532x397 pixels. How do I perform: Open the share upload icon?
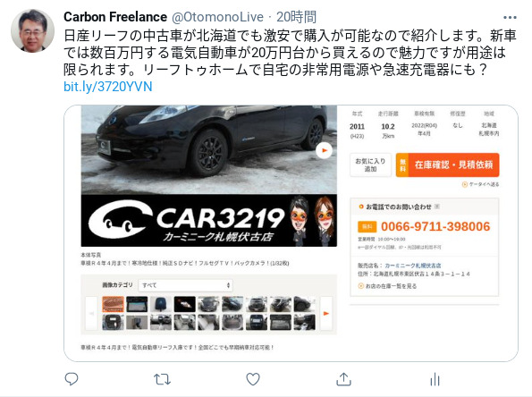(x=343, y=379)
